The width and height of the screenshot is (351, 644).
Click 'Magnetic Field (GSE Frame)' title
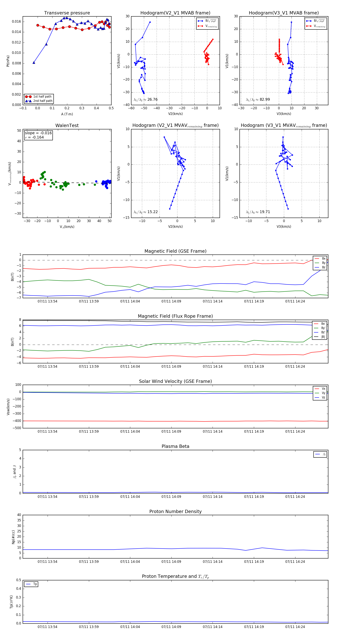[x=175, y=251]
